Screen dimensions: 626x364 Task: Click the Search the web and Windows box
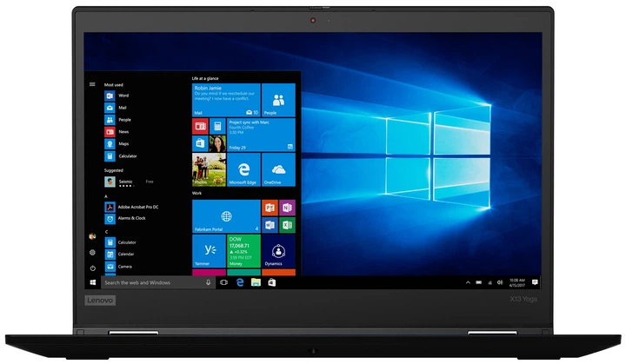coord(158,282)
